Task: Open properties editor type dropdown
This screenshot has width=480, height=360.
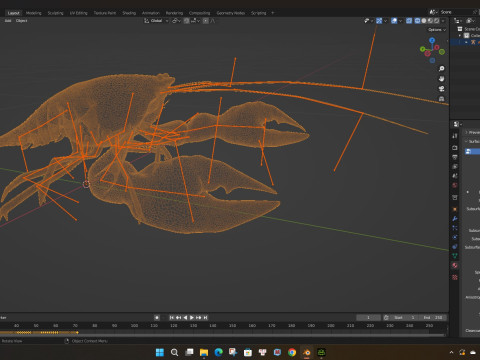Action: (x=457, y=124)
